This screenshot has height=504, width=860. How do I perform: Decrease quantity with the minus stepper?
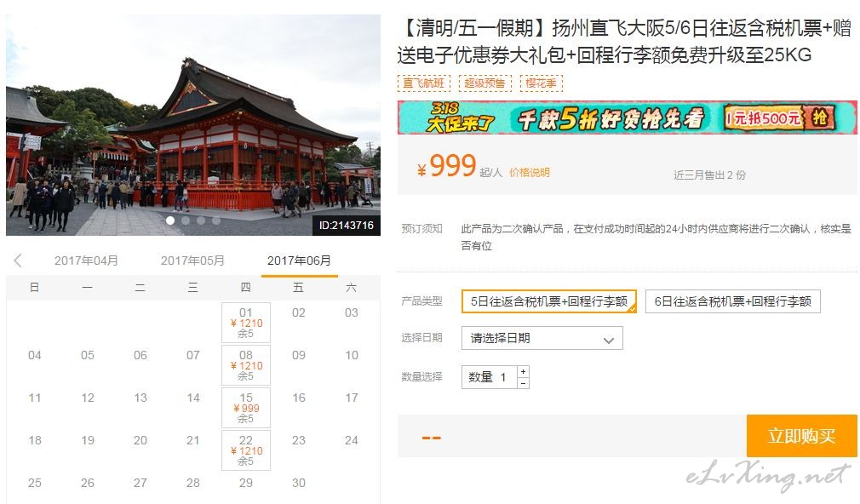click(524, 383)
